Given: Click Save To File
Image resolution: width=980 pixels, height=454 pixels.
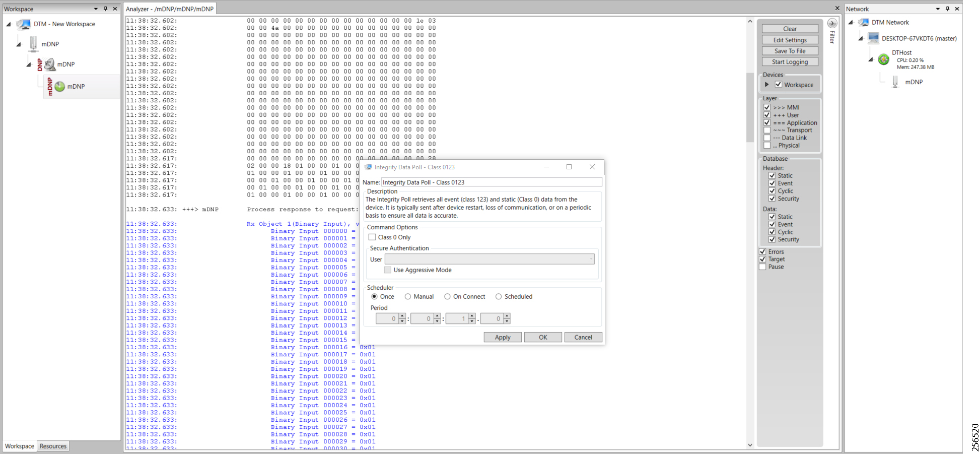Looking at the screenshot, I should (790, 51).
